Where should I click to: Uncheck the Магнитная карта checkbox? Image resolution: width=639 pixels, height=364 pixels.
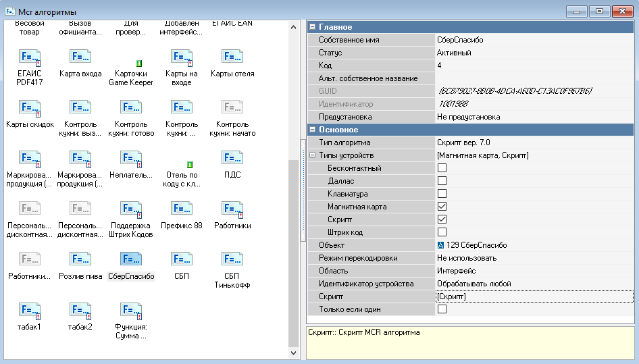(x=442, y=207)
